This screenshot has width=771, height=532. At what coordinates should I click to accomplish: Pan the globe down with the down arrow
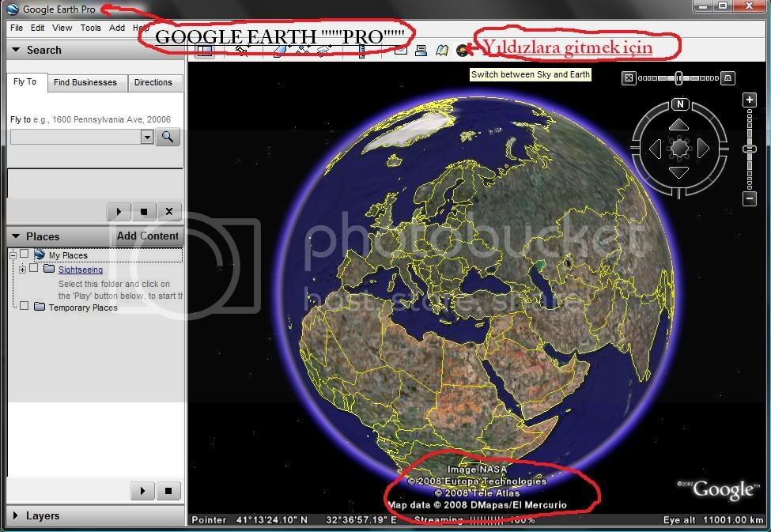[678, 172]
